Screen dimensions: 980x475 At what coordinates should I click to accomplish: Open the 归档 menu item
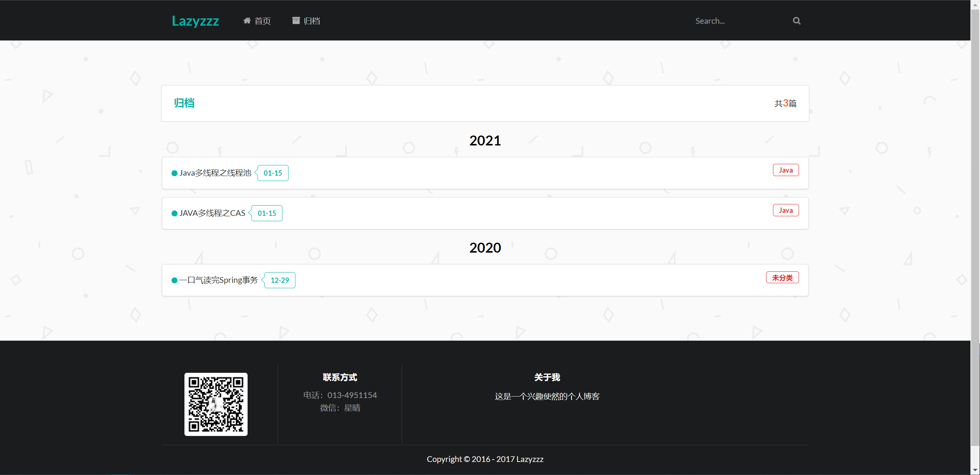311,21
